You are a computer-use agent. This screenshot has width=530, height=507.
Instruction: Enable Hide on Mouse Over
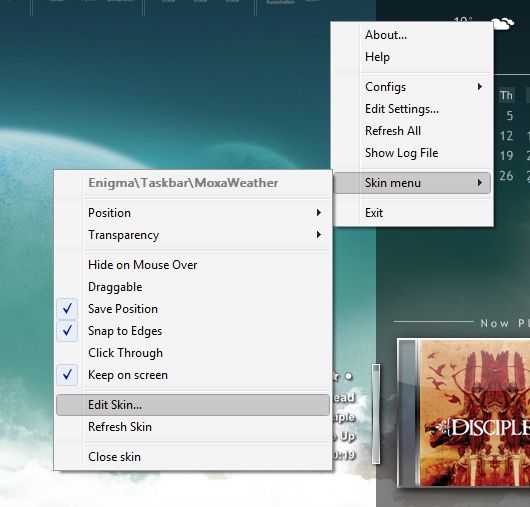coord(193,265)
